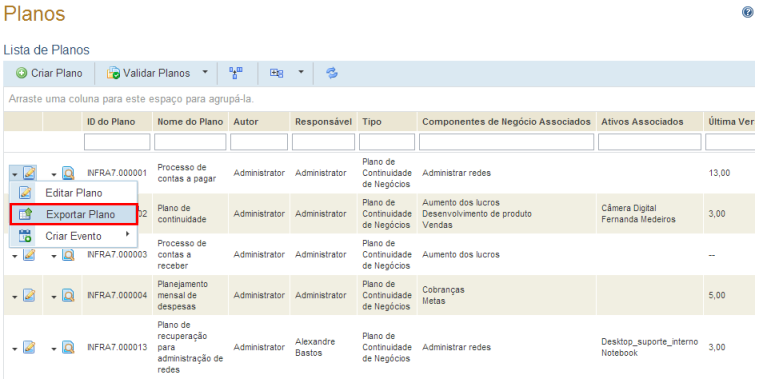Sort by Nome do Plano column header

(x=190, y=122)
